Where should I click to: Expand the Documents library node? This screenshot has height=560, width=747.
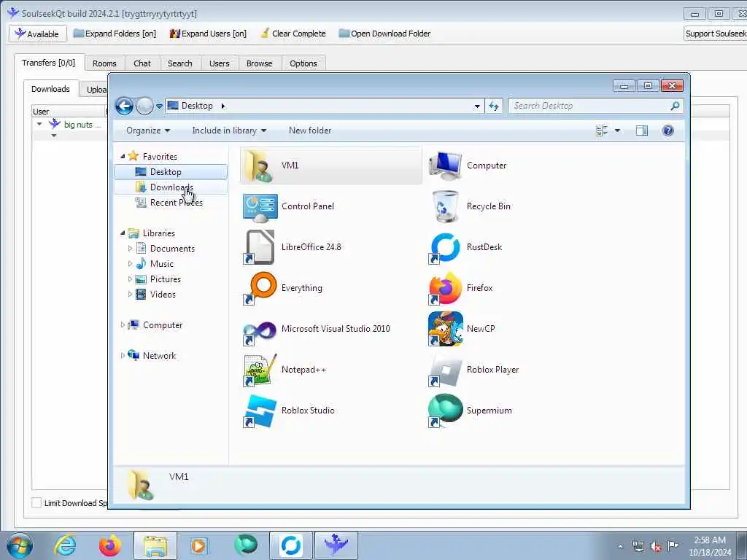(130, 249)
